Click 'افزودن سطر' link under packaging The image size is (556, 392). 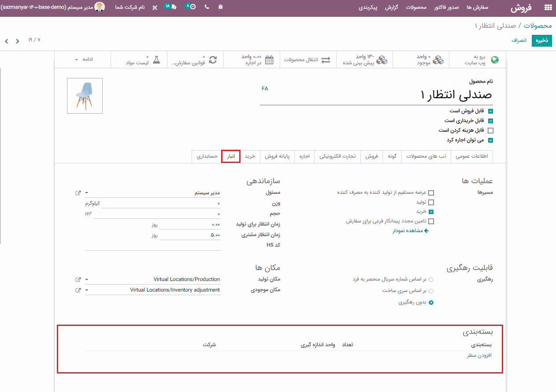coord(479,355)
